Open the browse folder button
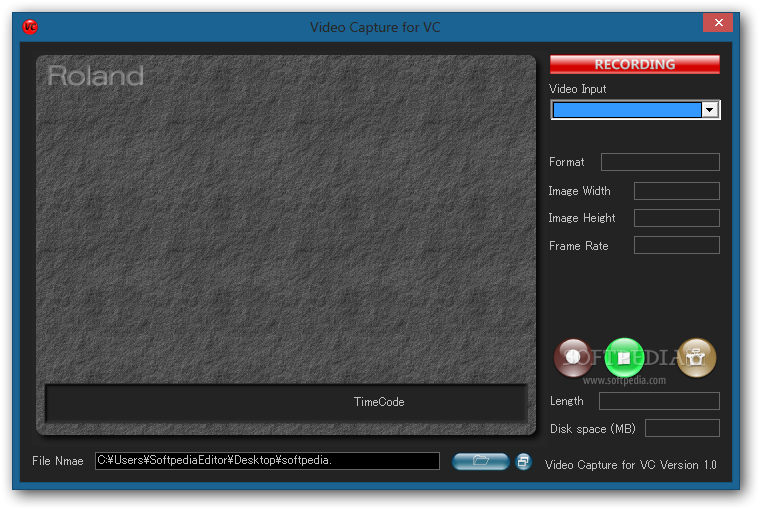This screenshot has height=510, width=760. [480, 461]
